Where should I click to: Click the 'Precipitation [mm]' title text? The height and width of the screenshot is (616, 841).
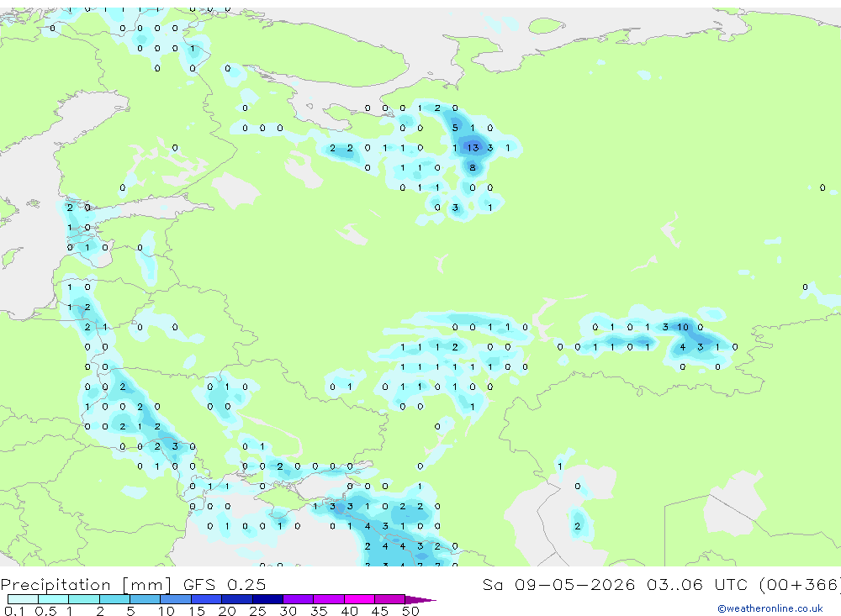(87, 585)
